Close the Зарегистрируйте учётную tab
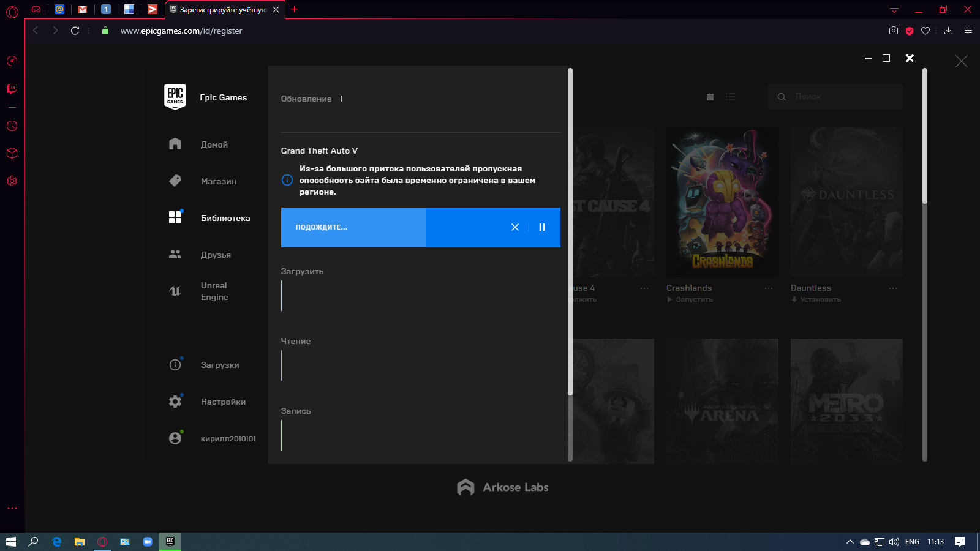This screenshot has width=980, height=551. 276,9
